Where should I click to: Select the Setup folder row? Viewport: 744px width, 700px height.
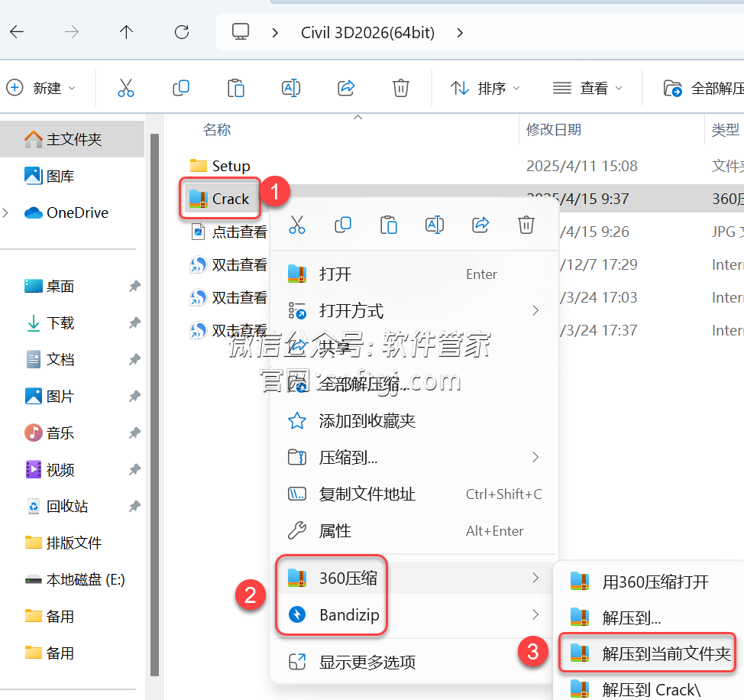tap(455, 166)
